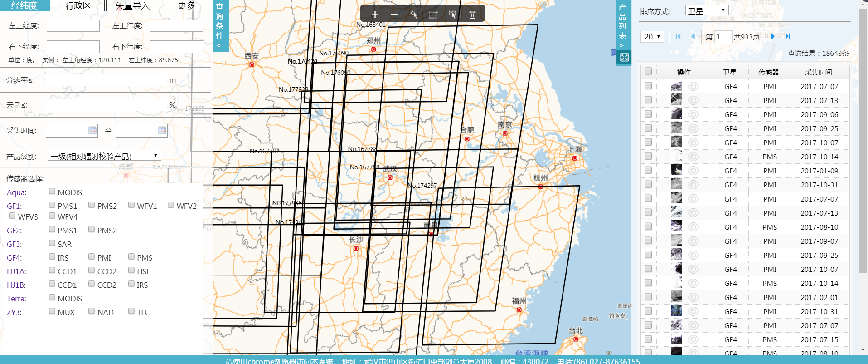Screen dimensions: 868x364
Task: Enable GF1 PMS1 sensor checkbox
Action: [52, 205]
